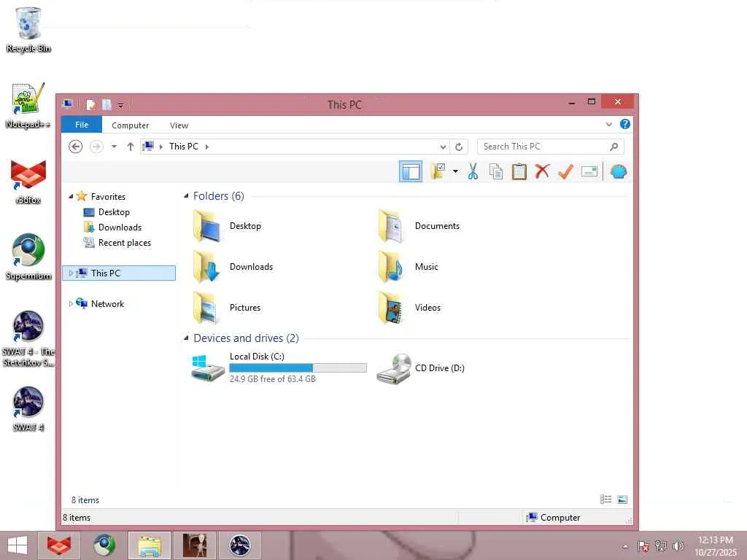The width and height of the screenshot is (747, 560).
Task: Collapse the Folders (6) group
Action: pos(186,195)
